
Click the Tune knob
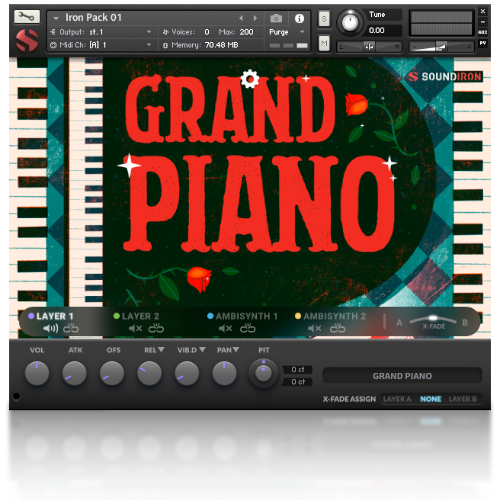350,22
